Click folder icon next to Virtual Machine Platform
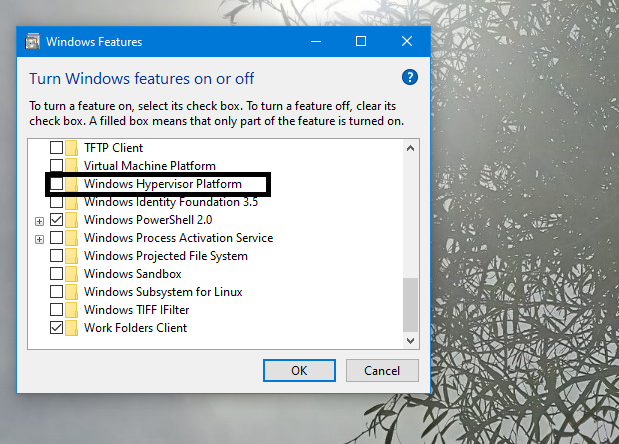The image size is (619, 444). tap(71, 166)
